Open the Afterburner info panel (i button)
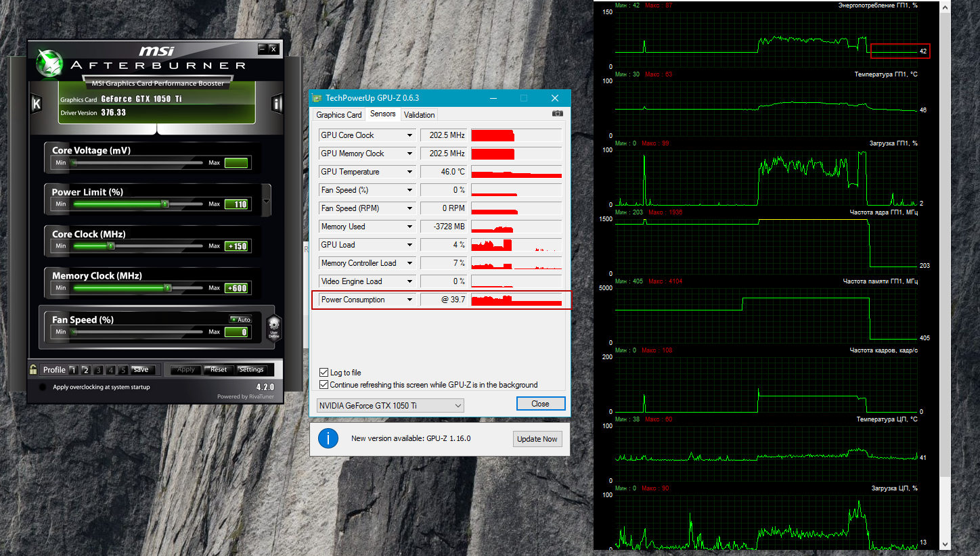This screenshot has height=556, width=980. 277,103
